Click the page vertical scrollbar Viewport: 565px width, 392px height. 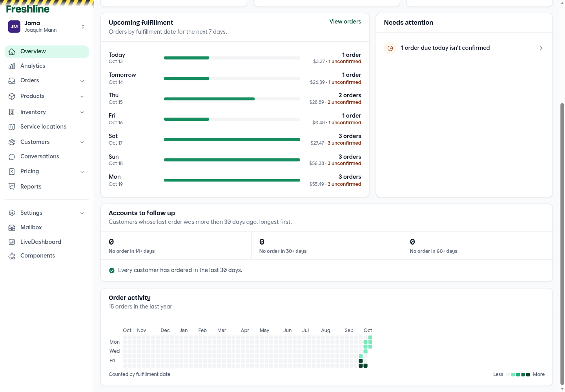562,243
